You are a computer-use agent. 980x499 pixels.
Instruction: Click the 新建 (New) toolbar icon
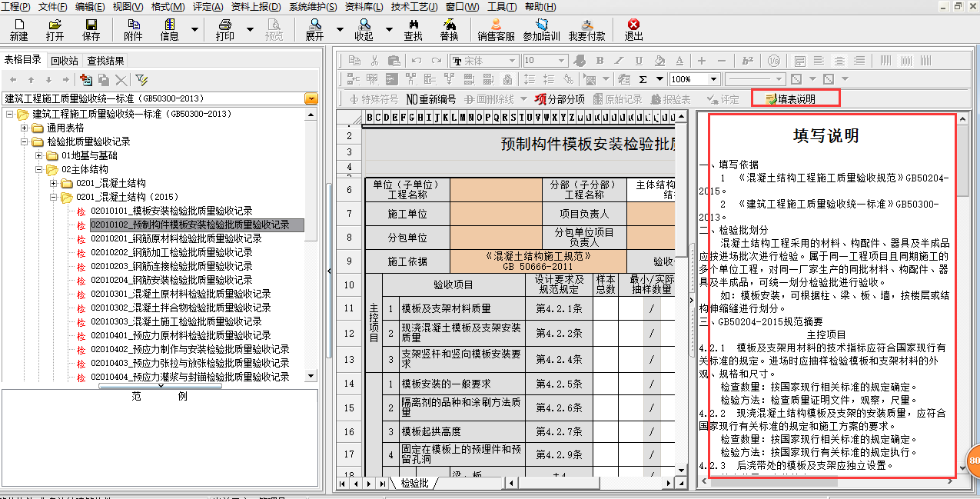coord(18,30)
